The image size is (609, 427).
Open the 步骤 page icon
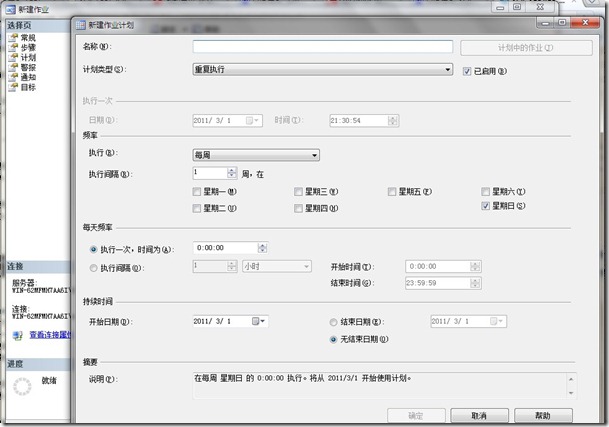[x=12, y=47]
